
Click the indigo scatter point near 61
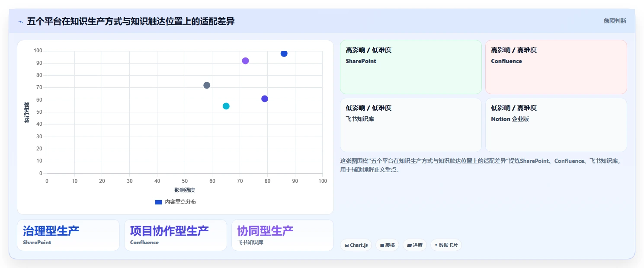point(265,99)
